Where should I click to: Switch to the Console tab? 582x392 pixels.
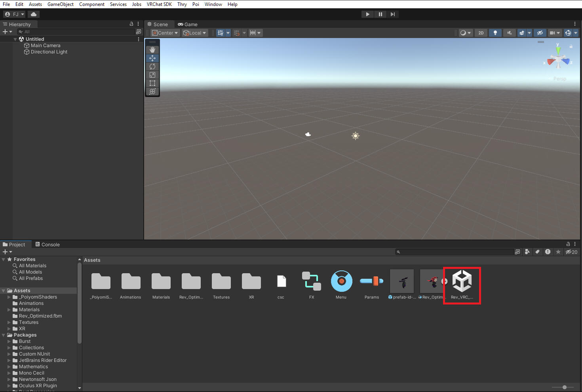coord(48,244)
